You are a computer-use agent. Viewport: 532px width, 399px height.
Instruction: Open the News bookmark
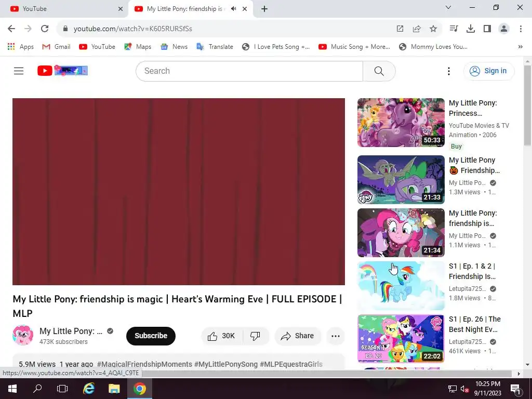(174, 47)
